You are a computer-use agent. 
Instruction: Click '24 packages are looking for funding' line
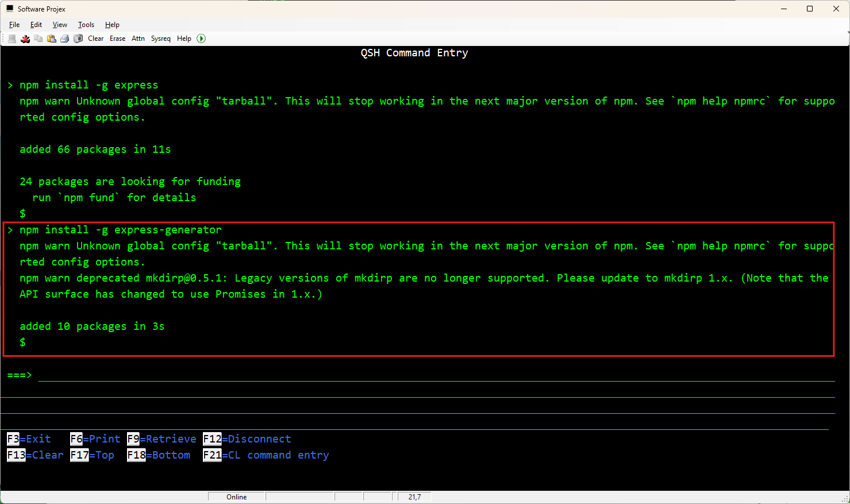pos(130,182)
